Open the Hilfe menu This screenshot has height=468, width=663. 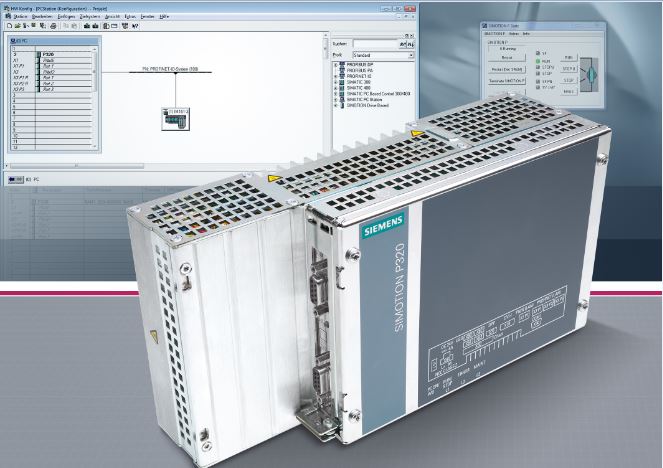[164, 16]
